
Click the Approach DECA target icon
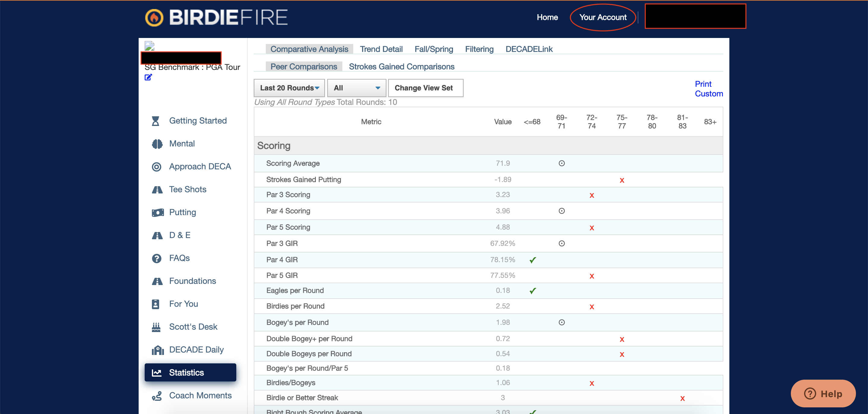pyautogui.click(x=156, y=167)
